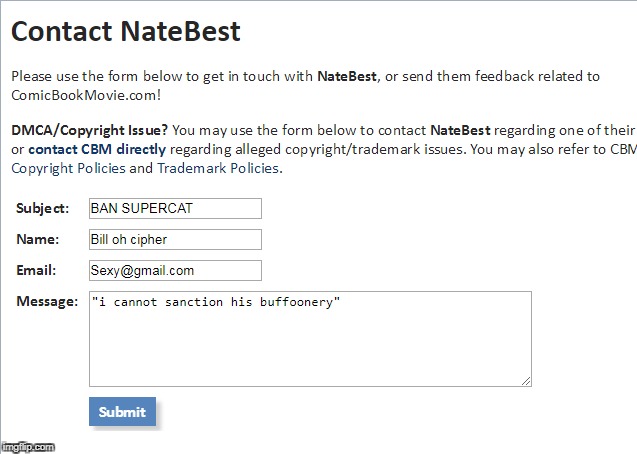Click the 'Message:' field label
The width and height of the screenshot is (637, 454).
tap(47, 301)
